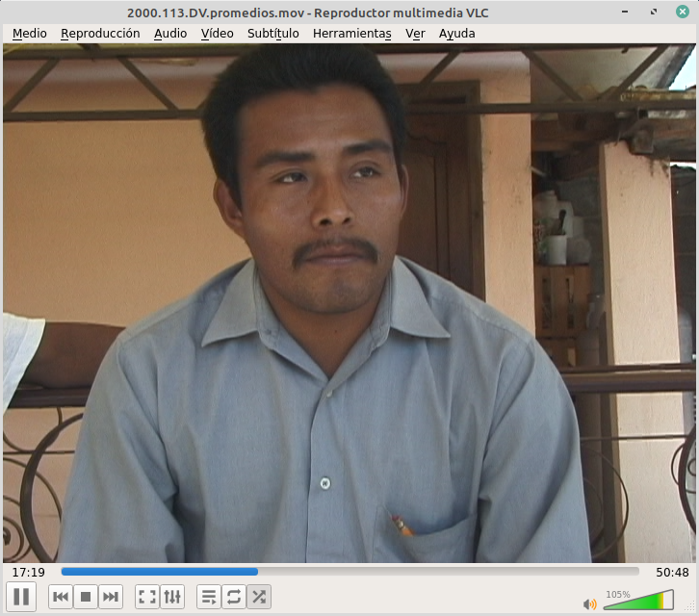Toggle random shuffle playback
The width and height of the screenshot is (699, 616).
point(259,597)
